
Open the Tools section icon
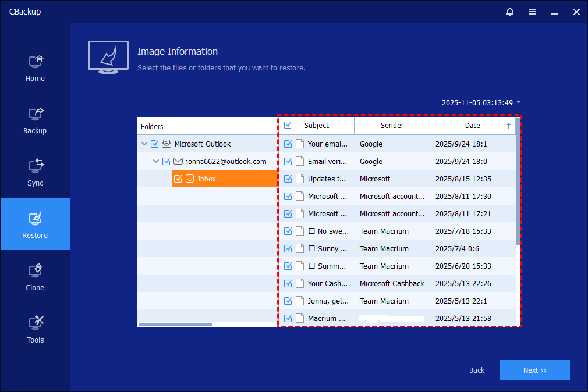[x=35, y=323]
